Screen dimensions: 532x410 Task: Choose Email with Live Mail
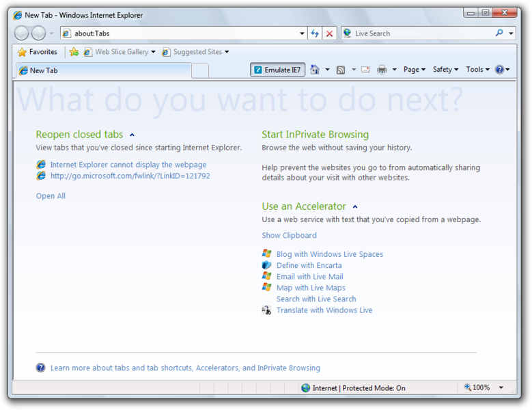[x=310, y=277]
